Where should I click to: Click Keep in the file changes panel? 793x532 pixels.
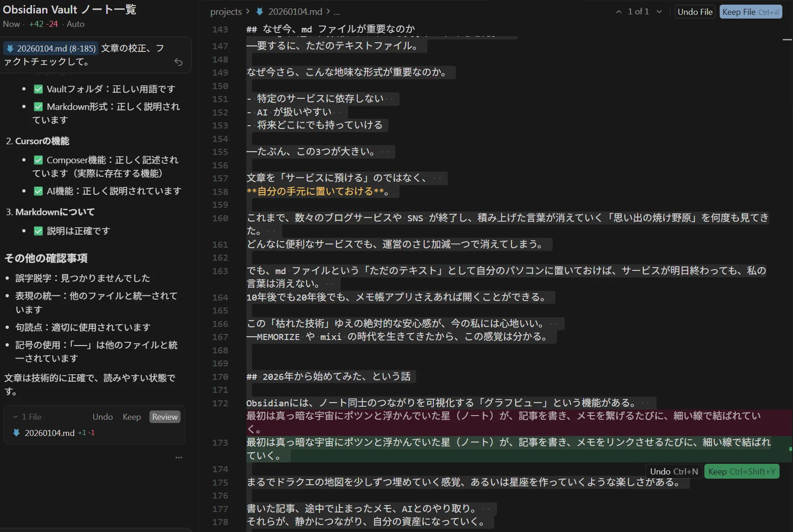point(132,417)
